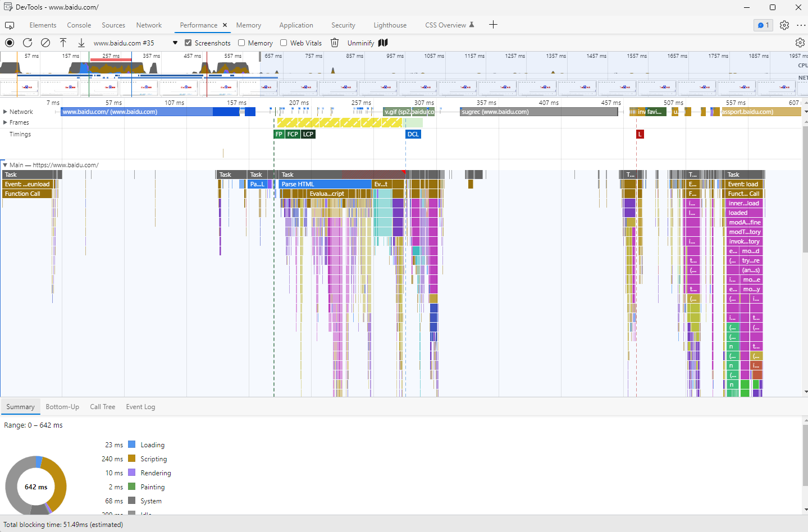Open the Copilot chat icon
808x532 pixels.
(x=762, y=25)
